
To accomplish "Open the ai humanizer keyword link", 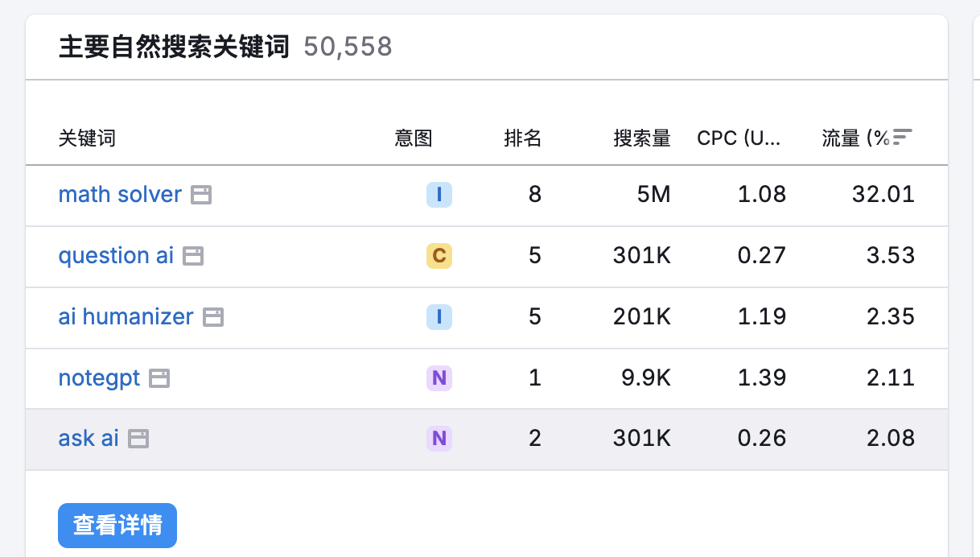I will (x=126, y=317).
